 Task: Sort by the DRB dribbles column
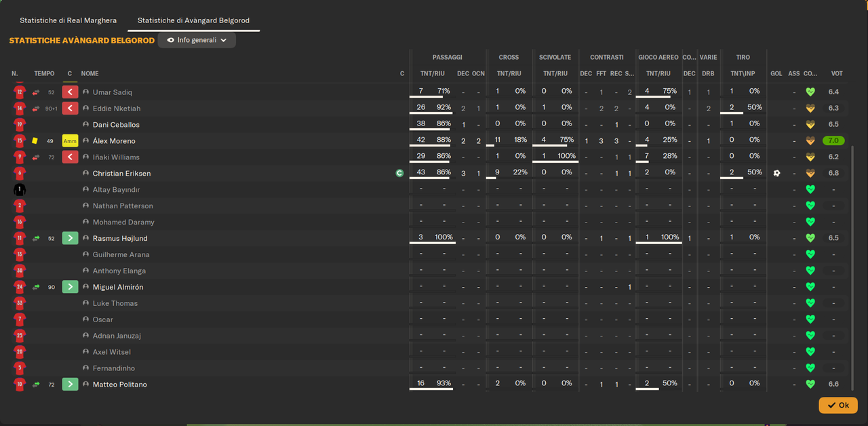(x=708, y=73)
